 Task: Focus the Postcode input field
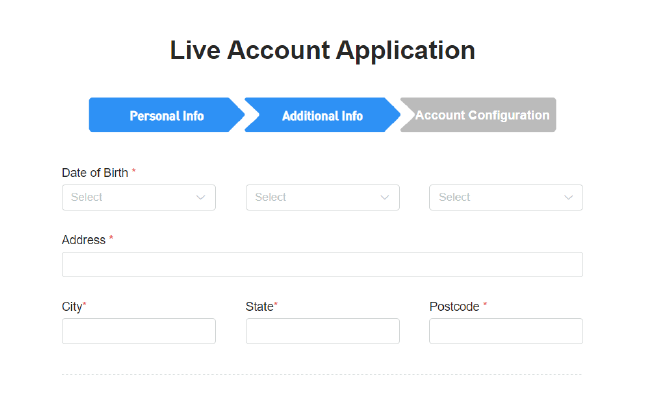506,331
